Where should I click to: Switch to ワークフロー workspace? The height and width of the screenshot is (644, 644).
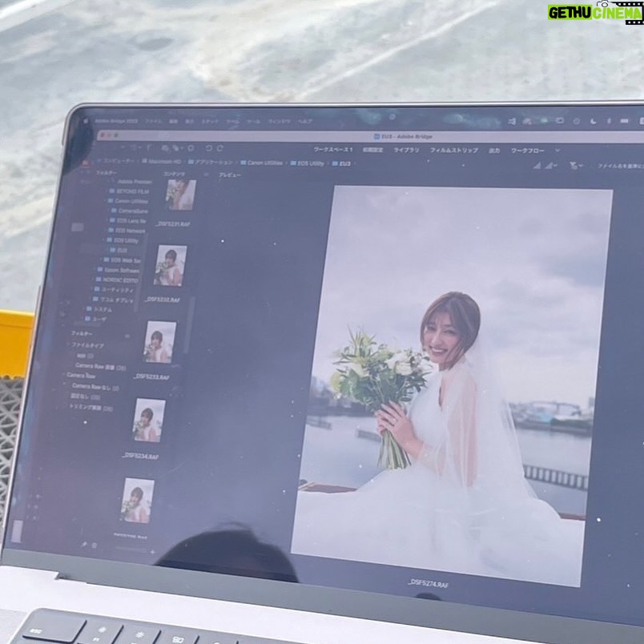527,151
